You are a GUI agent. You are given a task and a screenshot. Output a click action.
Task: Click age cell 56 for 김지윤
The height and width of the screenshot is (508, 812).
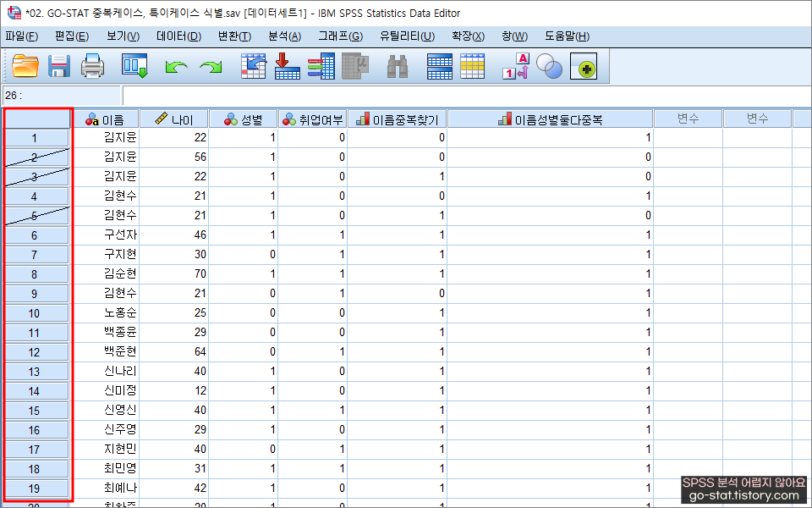pyautogui.click(x=174, y=157)
